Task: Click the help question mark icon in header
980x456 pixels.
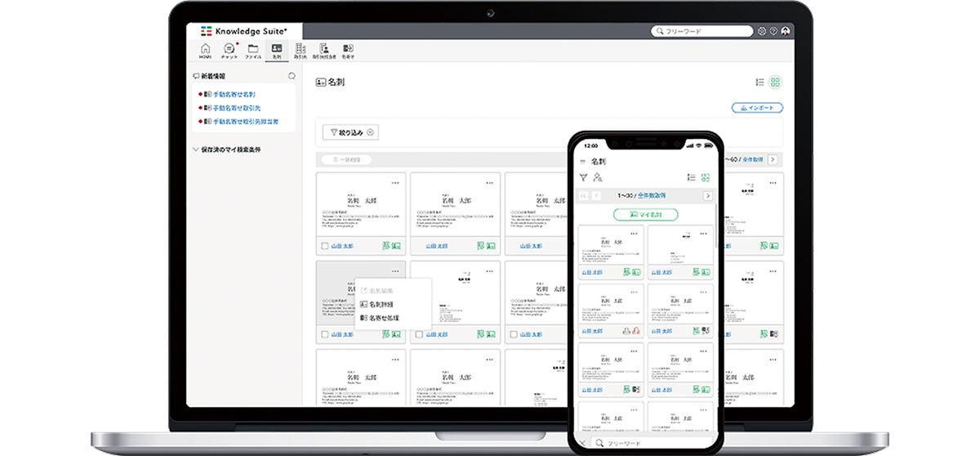Action: coord(773,31)
